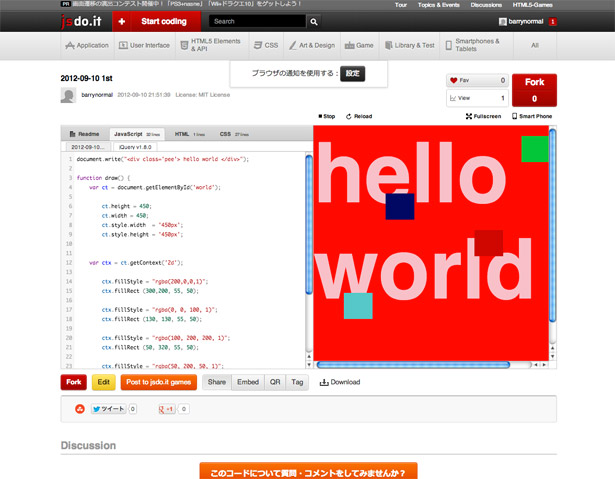
Task: Stop the running preview
Action: pyautogui.click(x=326, y=116)
